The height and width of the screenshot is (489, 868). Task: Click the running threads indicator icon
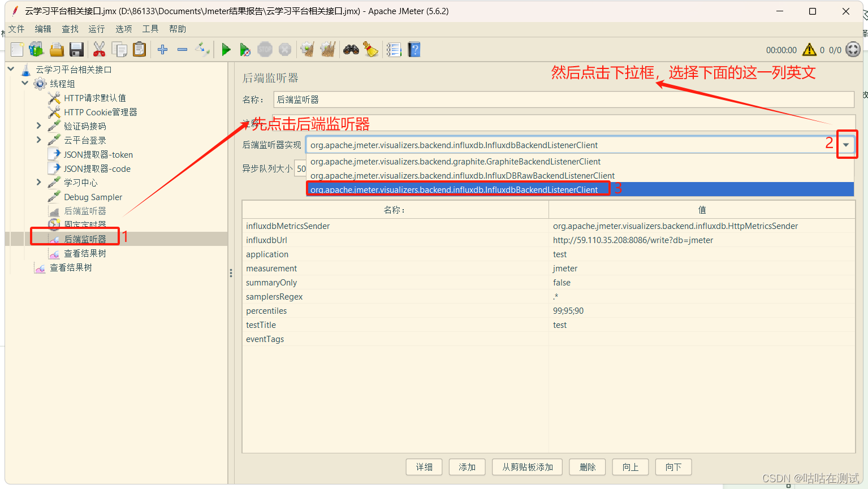[x=853, y=50]
